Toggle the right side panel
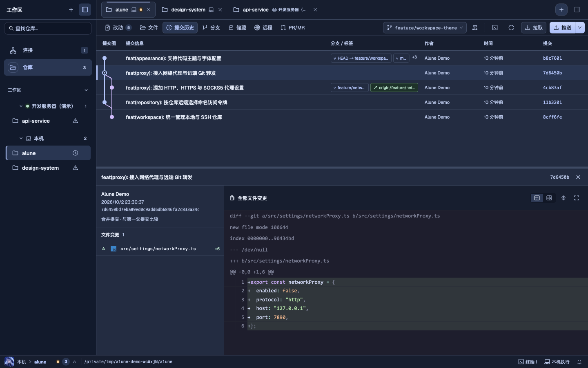This screenshot has width=588, height=368. click(577, 10)
